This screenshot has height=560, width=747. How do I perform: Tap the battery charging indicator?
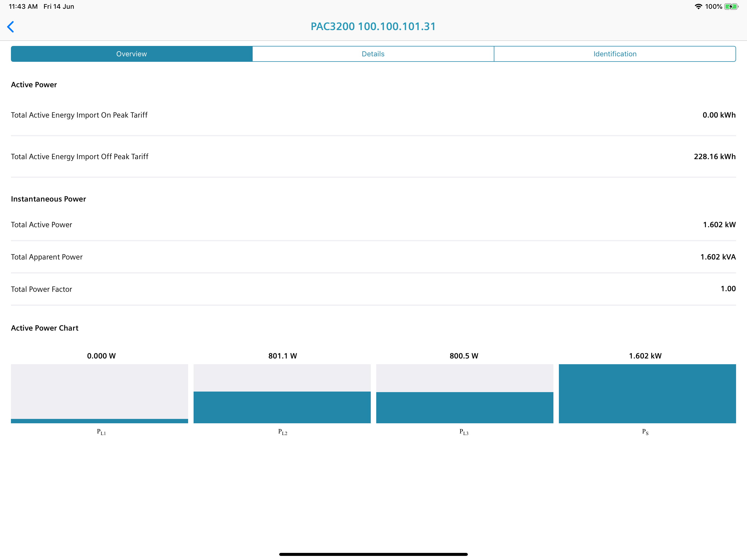[x=730, y=6]
